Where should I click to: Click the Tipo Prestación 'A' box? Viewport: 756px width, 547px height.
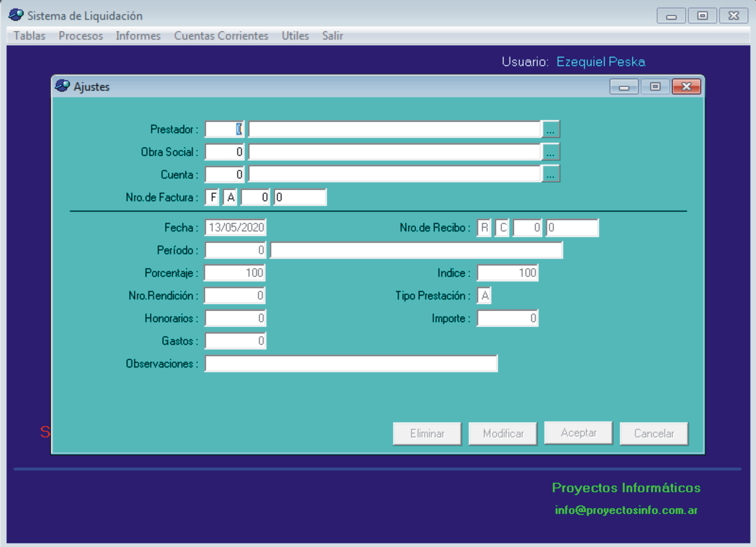coord(484,295)
